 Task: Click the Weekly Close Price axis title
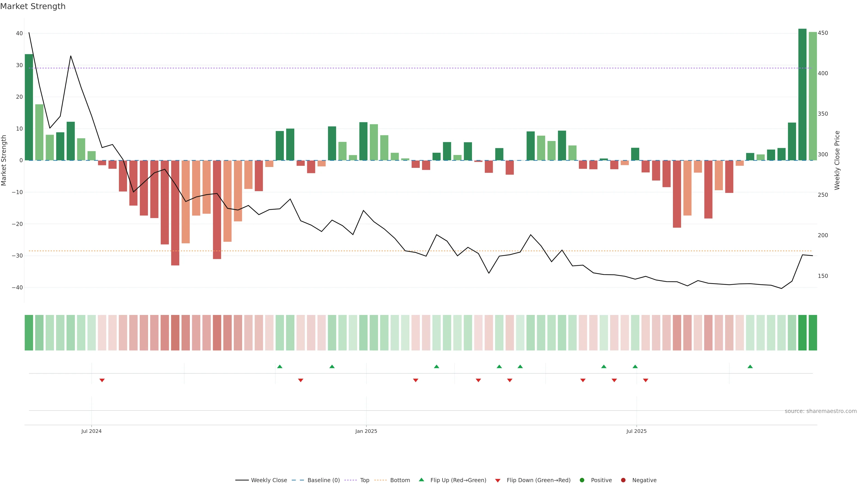pyautogui.click(x=837, y=160)
